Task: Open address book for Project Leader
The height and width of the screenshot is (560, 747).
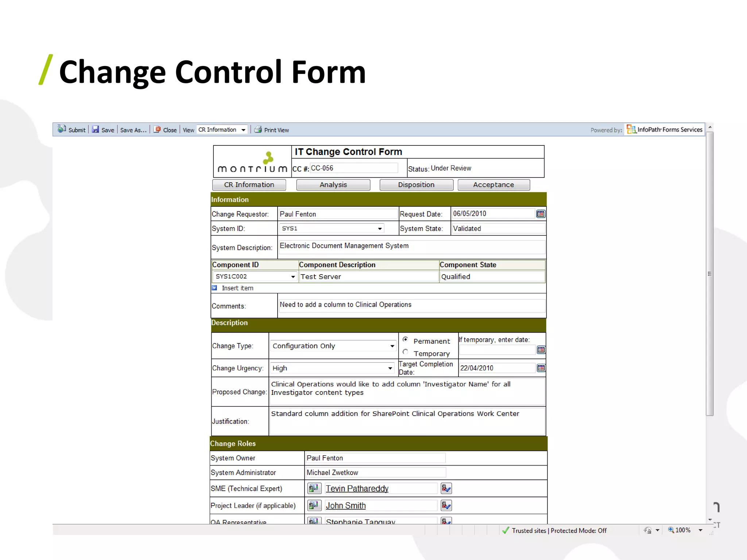Action: click(x=314, y=505)
